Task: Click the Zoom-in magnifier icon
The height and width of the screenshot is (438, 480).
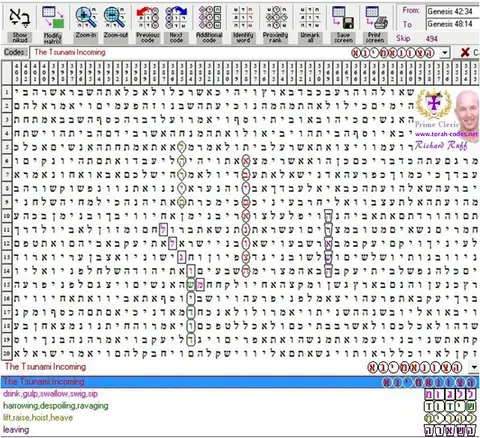Action: coord(86,17)
